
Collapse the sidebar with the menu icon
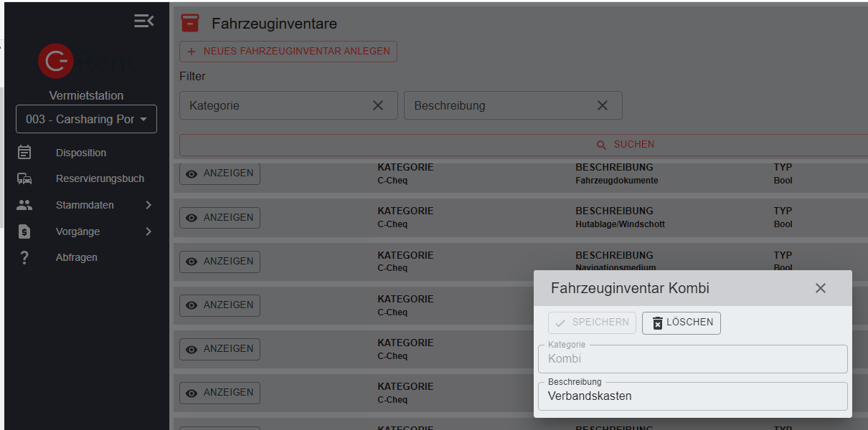[143, 21]
